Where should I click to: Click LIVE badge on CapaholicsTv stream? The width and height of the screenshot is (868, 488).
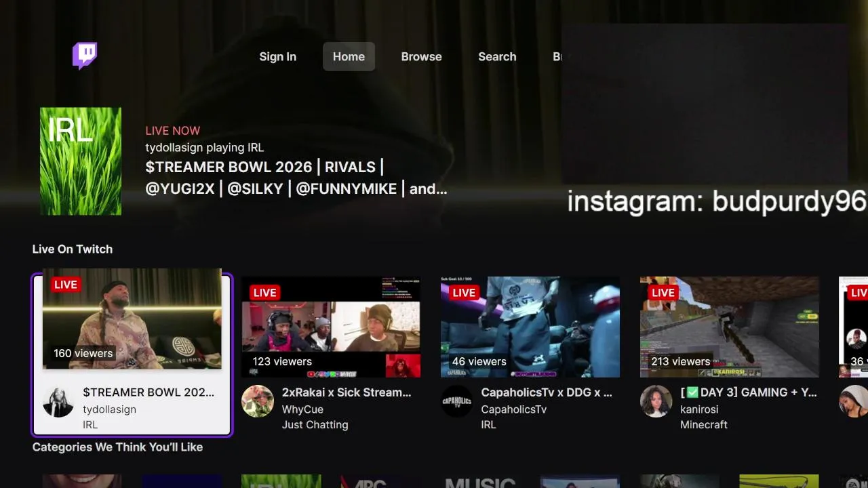pos(465,293)
